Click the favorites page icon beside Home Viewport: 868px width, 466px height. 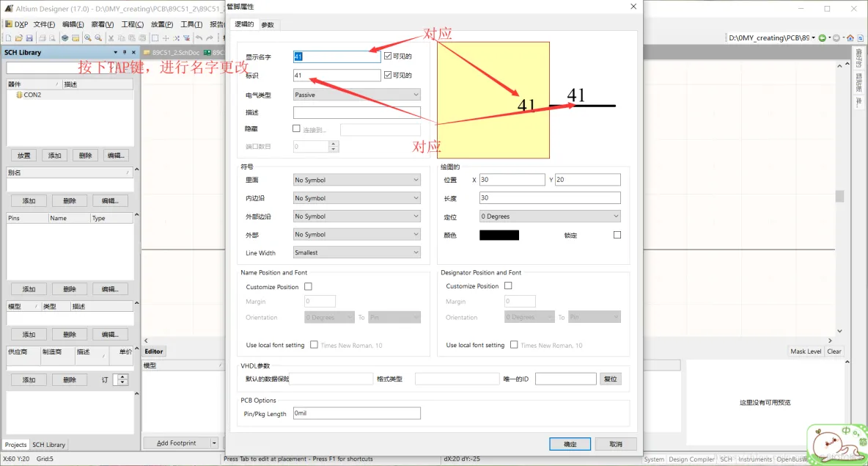click(860, 37)
